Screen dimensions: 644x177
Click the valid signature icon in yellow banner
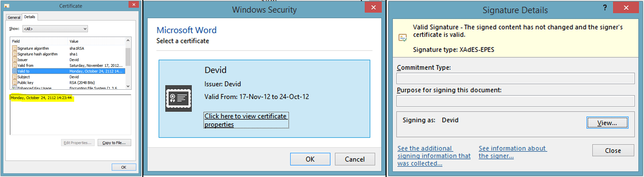(402, 38)
